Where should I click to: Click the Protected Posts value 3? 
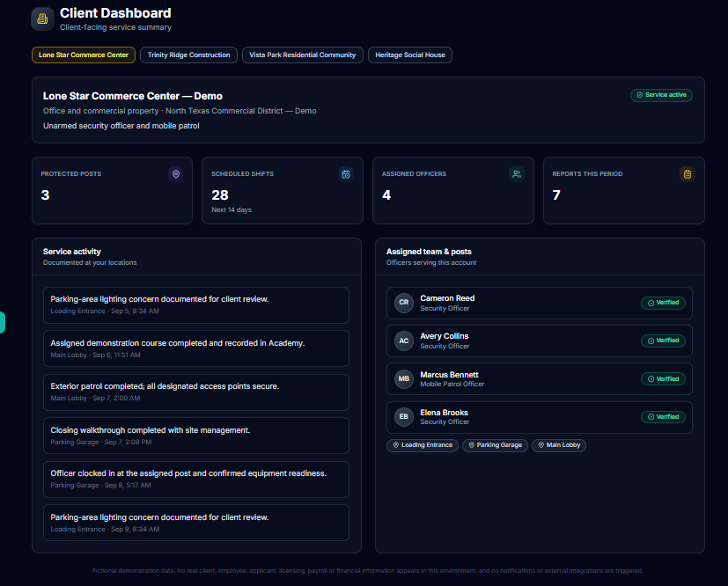[x=45, y=195]
